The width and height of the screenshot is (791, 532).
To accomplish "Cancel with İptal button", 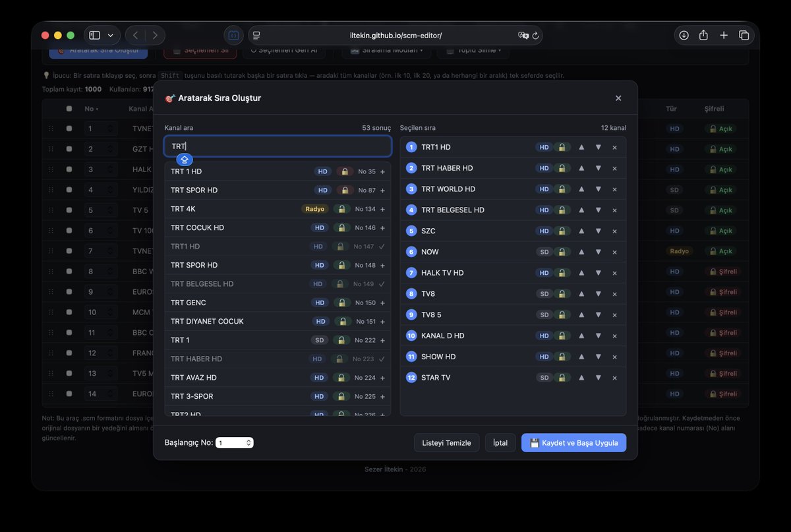I will (500, 443).
